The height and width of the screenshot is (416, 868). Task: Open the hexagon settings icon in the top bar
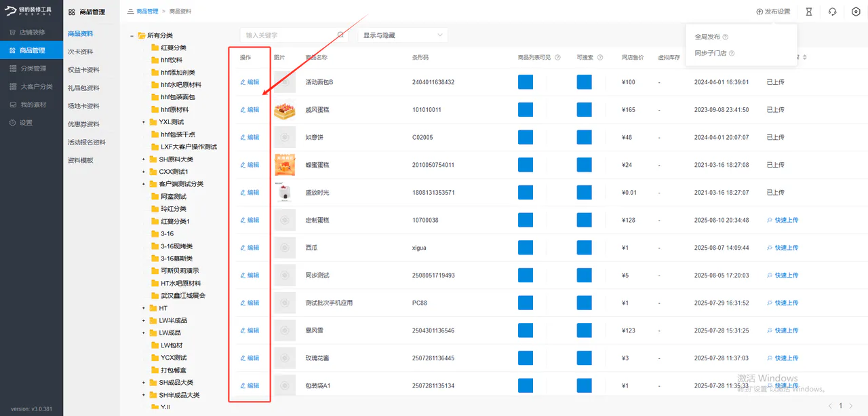856,12
